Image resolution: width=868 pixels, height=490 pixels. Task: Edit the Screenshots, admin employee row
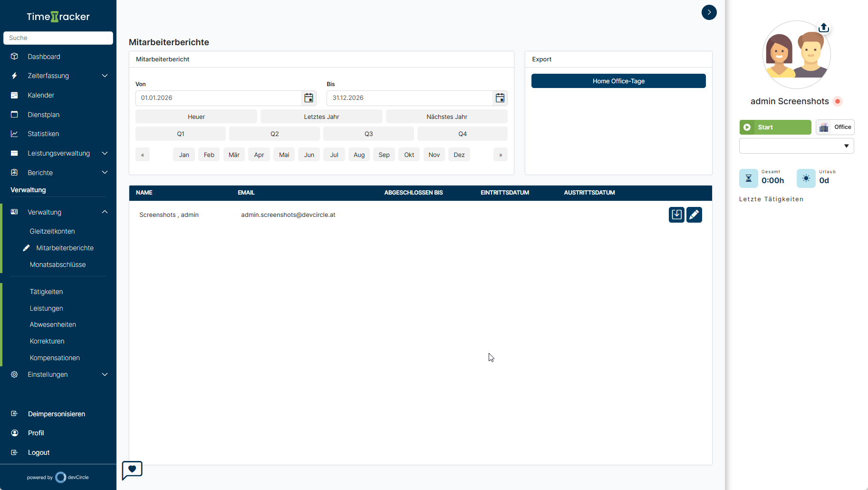tap(694, 215)
